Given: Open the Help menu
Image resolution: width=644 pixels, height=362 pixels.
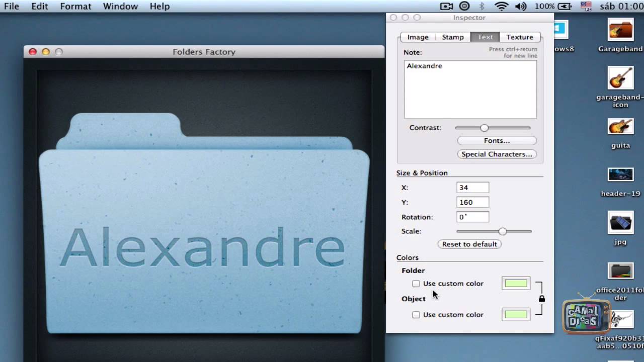Looking at the screenshot, I should pyautogui.click(x=159, y=6).
